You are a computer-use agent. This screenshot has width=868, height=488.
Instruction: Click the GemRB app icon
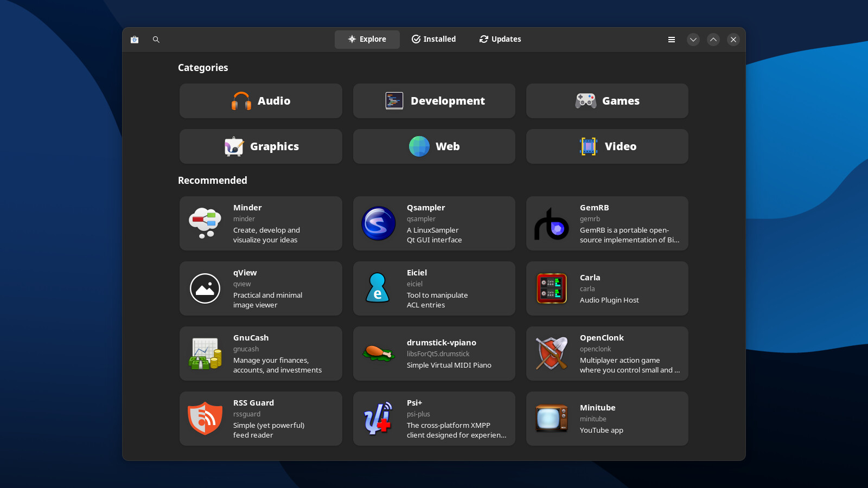(552, 223)
